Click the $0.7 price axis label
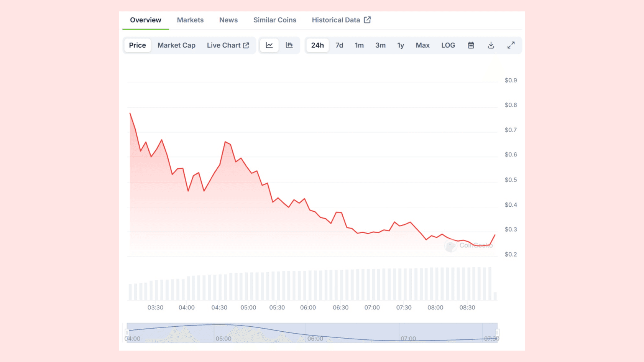The width and height of the screenshot is (644, 362). click(511, 130)
